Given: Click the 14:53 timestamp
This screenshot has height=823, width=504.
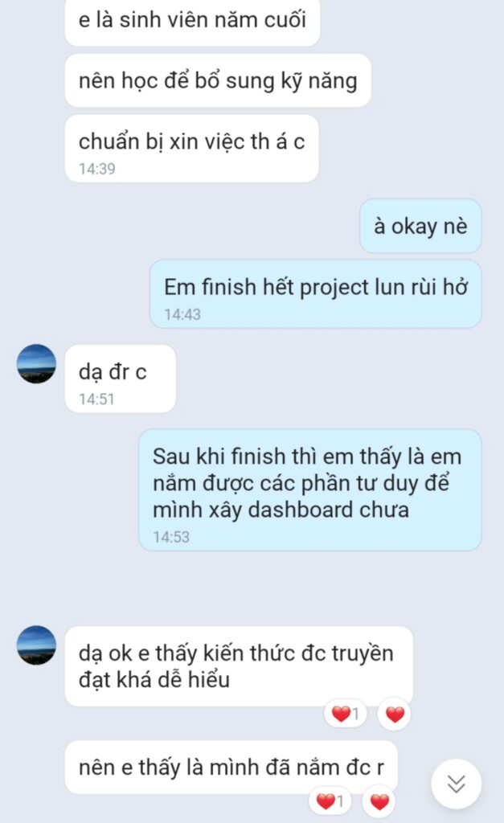Looking at the screenshot, I should [171, 537].
